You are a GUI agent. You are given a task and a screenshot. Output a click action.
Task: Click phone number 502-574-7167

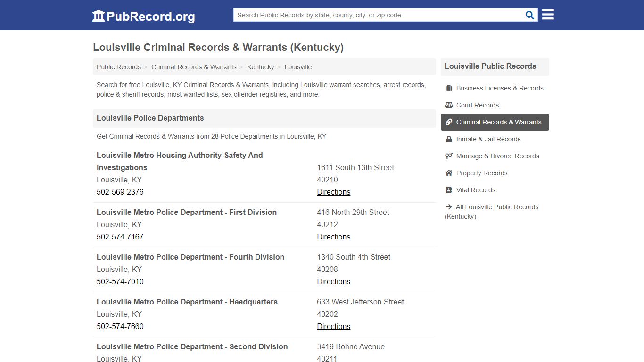tap(120, 237)
